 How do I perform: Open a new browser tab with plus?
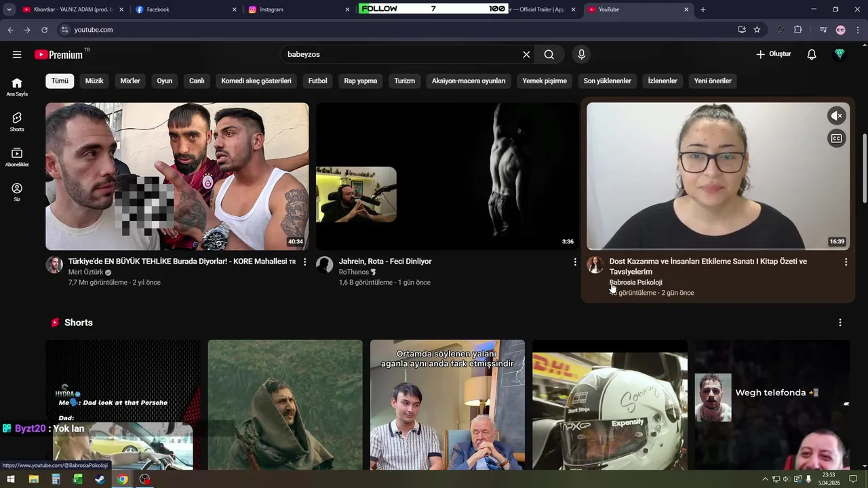[703, 9]
